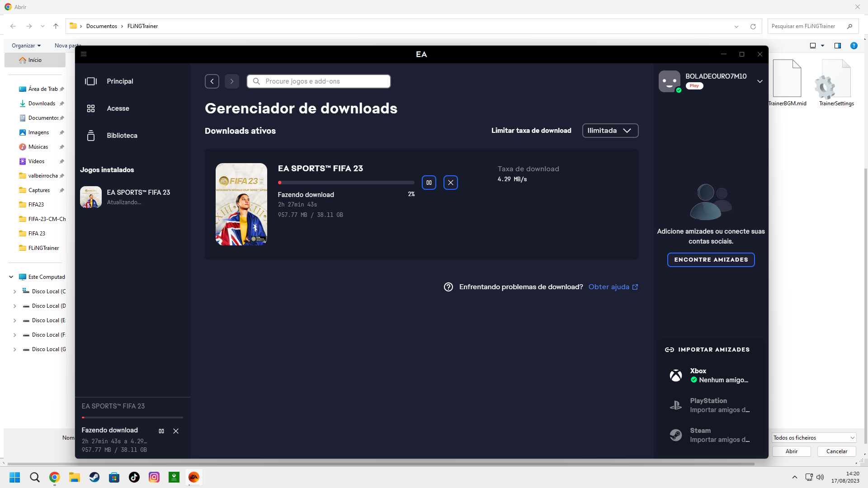
Task: Open the Imagens folder in navigation pane
Action: (38, 132)
